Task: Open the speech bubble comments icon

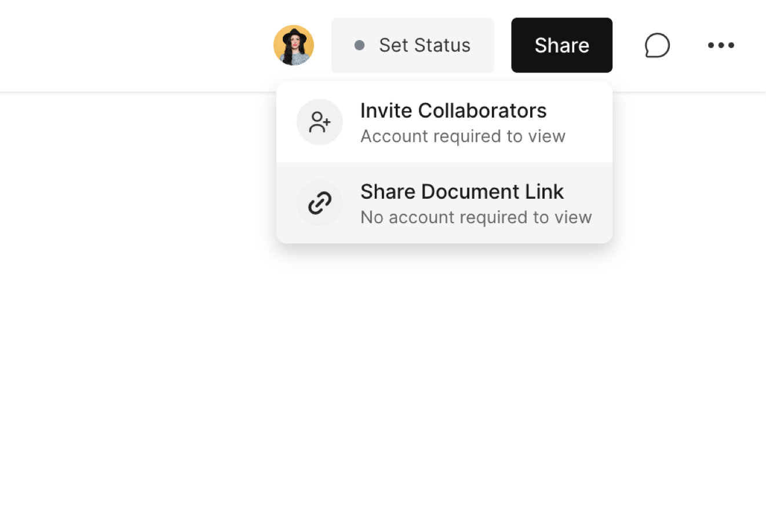Action: 657,45
